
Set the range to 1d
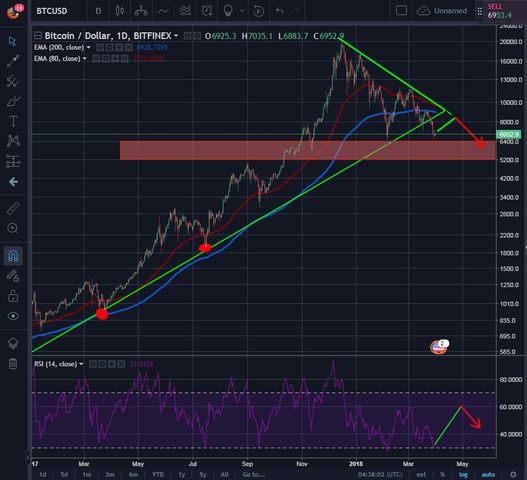point(43,475)
